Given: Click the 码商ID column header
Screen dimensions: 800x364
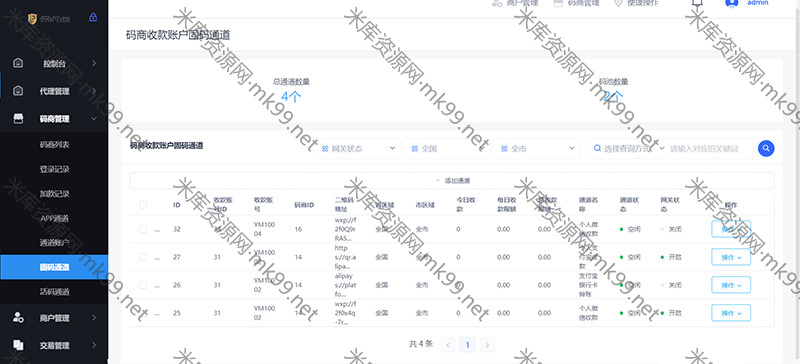Looking at the screenshot, I should pyautogui.click(x=304, y=205).
